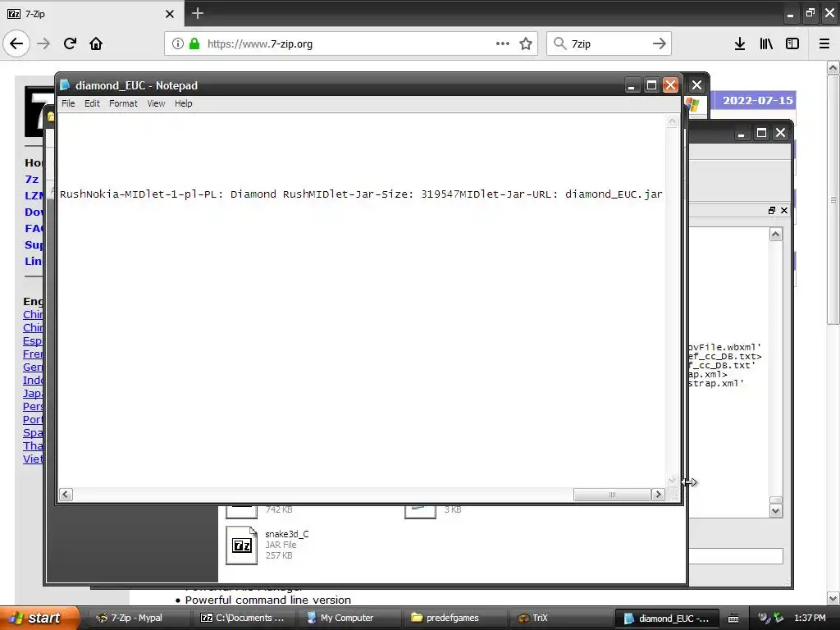Select diamond_EUC Notepad taskbar item
Image resolution: width=840 pixels, height=630 pixels.
(667, 619)
